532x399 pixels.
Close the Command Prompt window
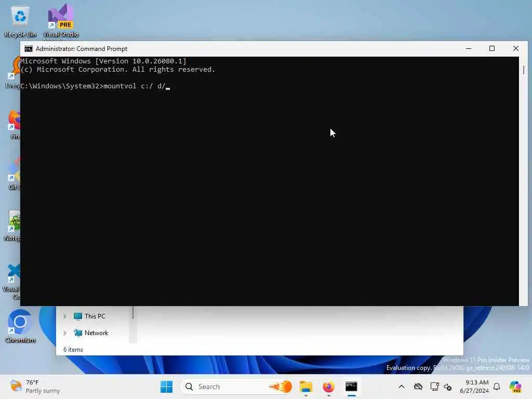coord(516,48)
